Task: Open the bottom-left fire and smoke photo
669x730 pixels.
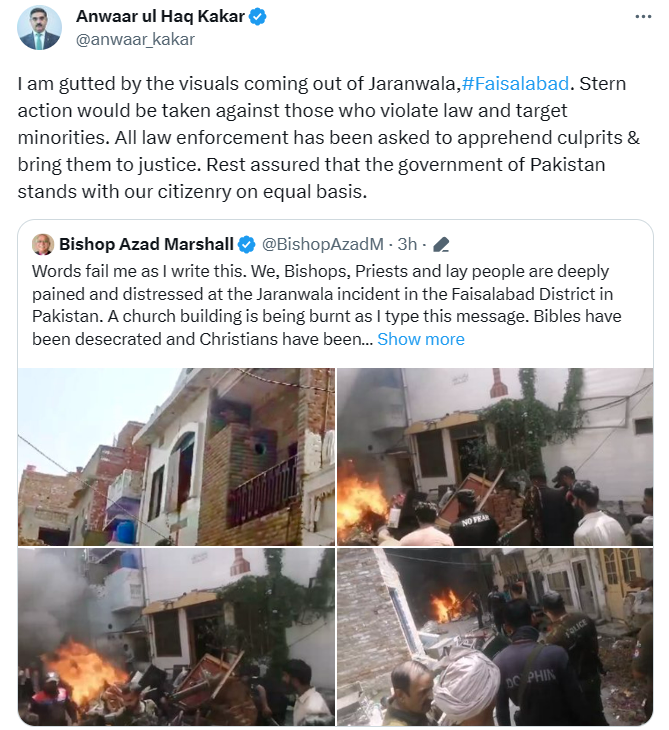Action: 176,636
